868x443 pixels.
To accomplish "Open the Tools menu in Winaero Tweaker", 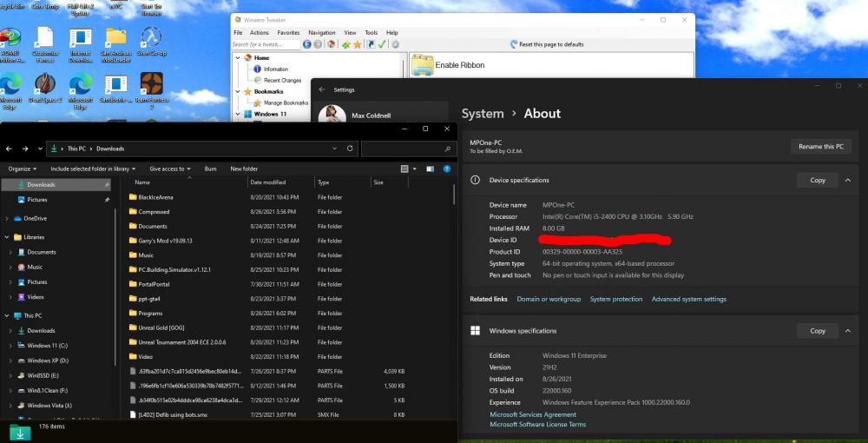I will coord(371,32).
